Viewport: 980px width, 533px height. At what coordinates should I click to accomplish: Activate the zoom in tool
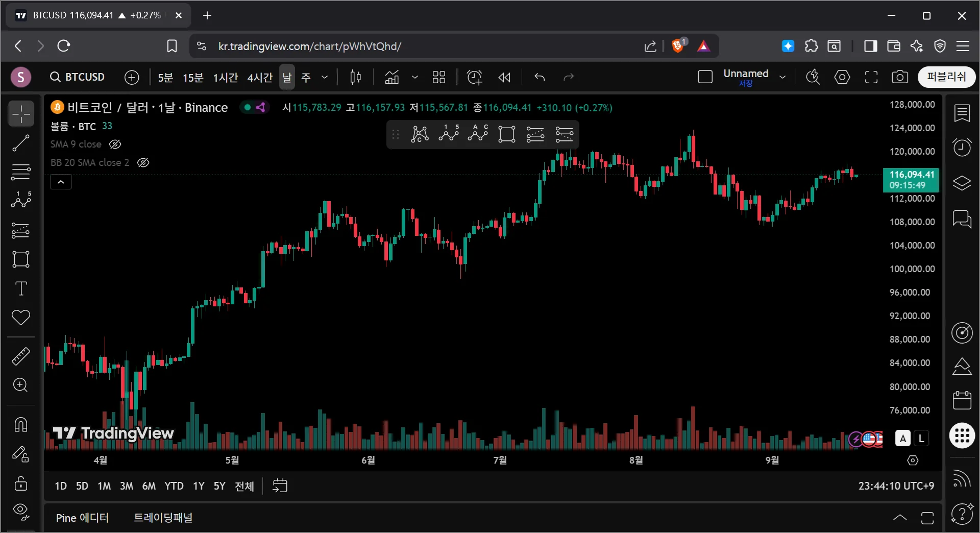pos(21,385)
